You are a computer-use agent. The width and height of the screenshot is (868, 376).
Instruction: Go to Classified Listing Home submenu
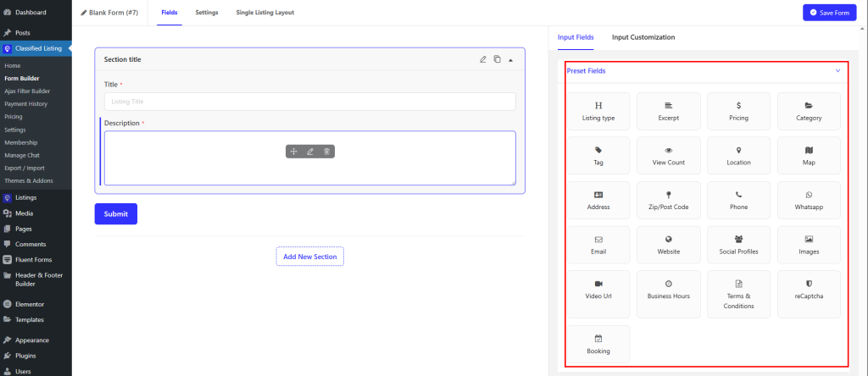(12, 66)
